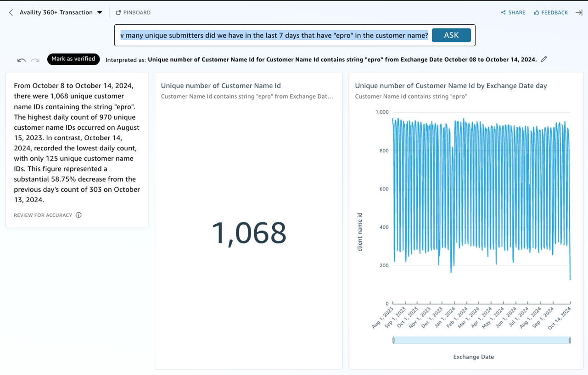Image resolution: width=588 pixels, height=375 pixels.
Task: Open the Share options
Action: (513, 12)
